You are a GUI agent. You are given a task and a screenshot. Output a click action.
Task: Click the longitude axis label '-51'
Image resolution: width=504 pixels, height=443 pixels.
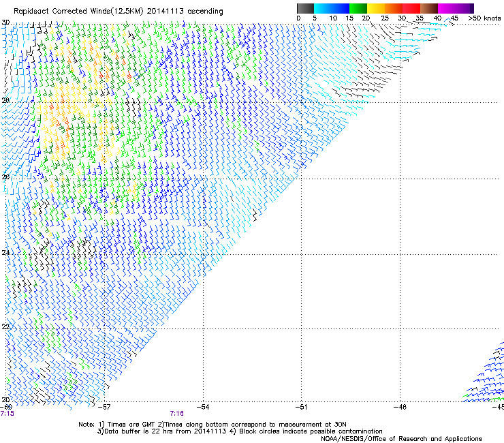301,407
